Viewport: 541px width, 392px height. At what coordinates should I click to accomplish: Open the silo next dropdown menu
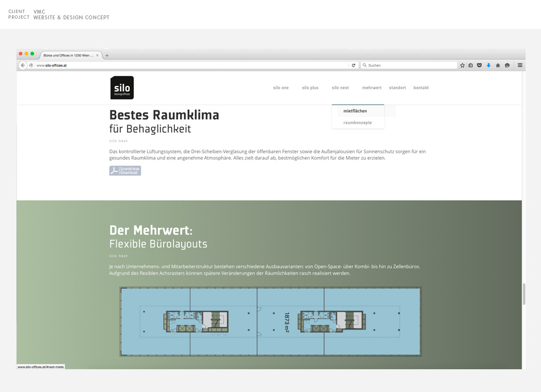tap(340, 88)
